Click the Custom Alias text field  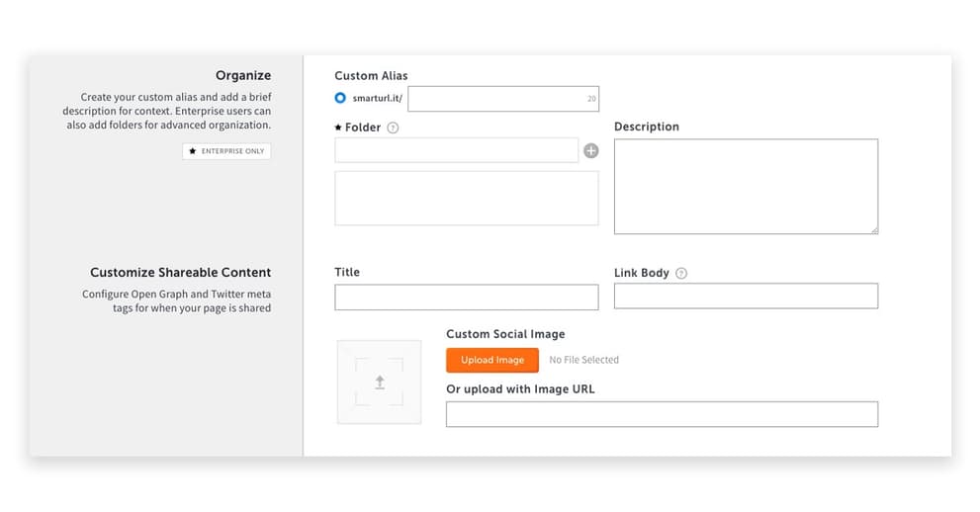pos(494,99)
